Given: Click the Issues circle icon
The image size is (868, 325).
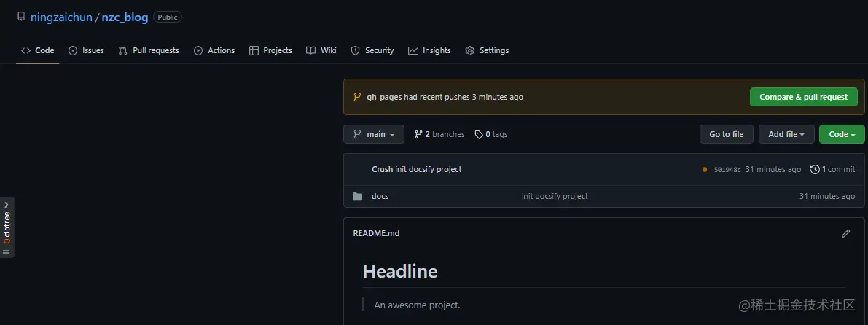Looking at the screenshot, I should click(73, 50).
